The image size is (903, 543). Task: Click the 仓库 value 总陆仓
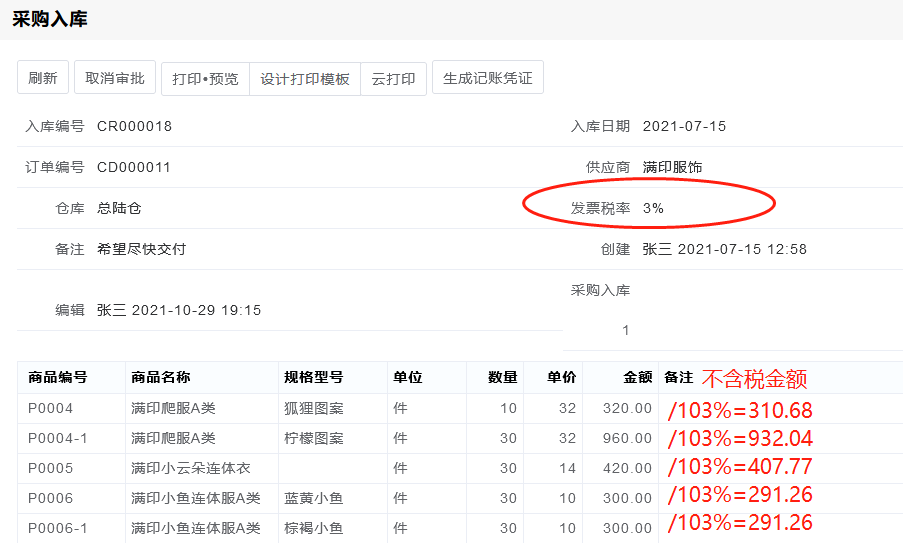tap(119, 208)
